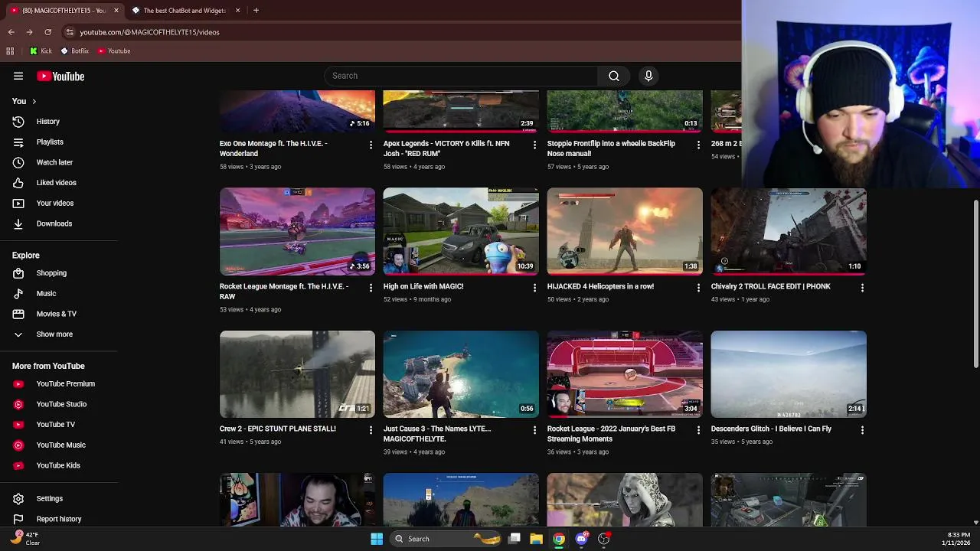Close The best ChatBot and Widgets tab
Image resolution: width=980 pixels, height=551 pixels.
(237, 11)
